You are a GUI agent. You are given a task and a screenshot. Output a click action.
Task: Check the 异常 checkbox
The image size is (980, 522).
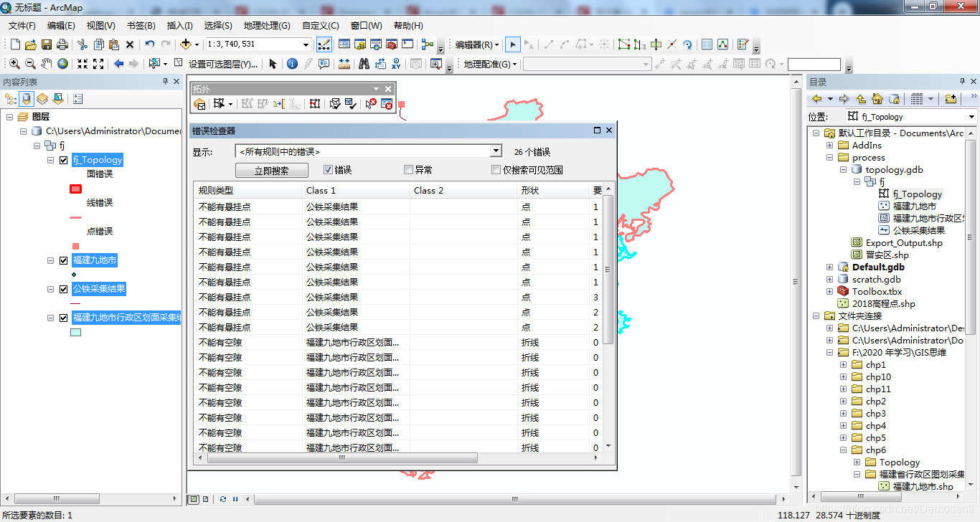click(408, 170)
